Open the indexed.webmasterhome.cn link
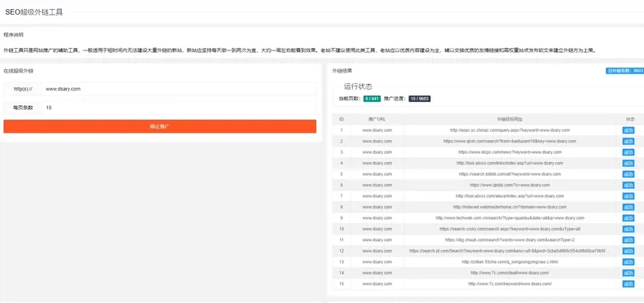Screen dimensions: 644x303 [x=509, y=207]
